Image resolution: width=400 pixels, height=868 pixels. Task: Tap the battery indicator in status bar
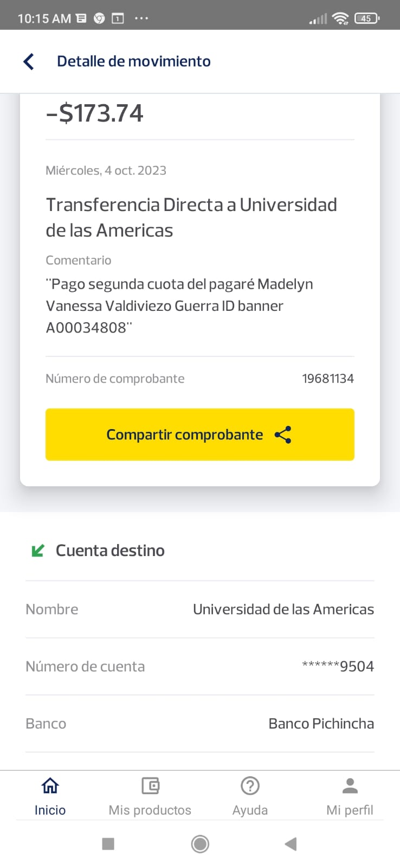point(366,18)
